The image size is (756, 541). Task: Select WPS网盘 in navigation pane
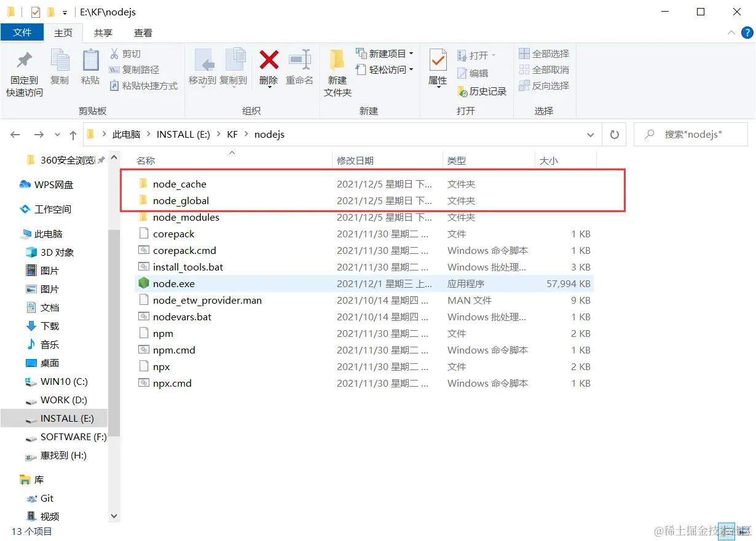click(46, 184)
